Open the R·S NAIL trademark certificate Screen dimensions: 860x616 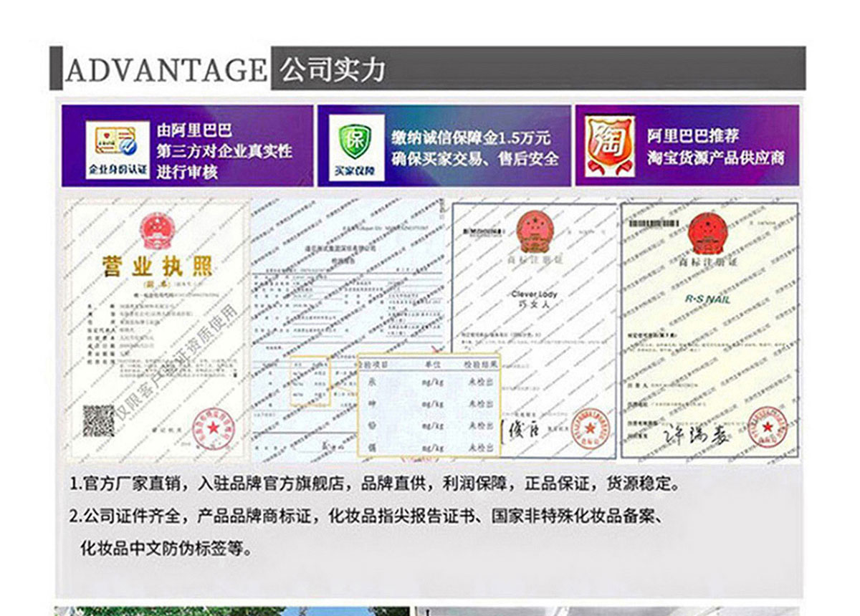pyautogui.click(x=709, y=330)
